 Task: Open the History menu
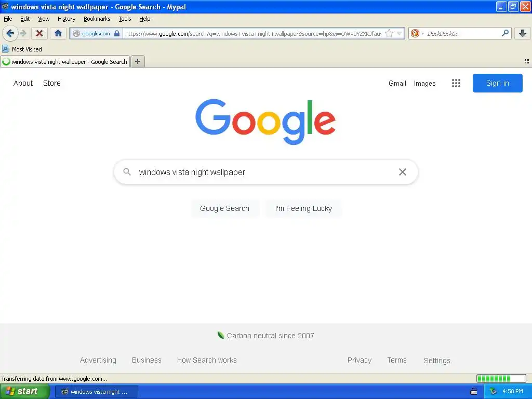coord(66,19)
